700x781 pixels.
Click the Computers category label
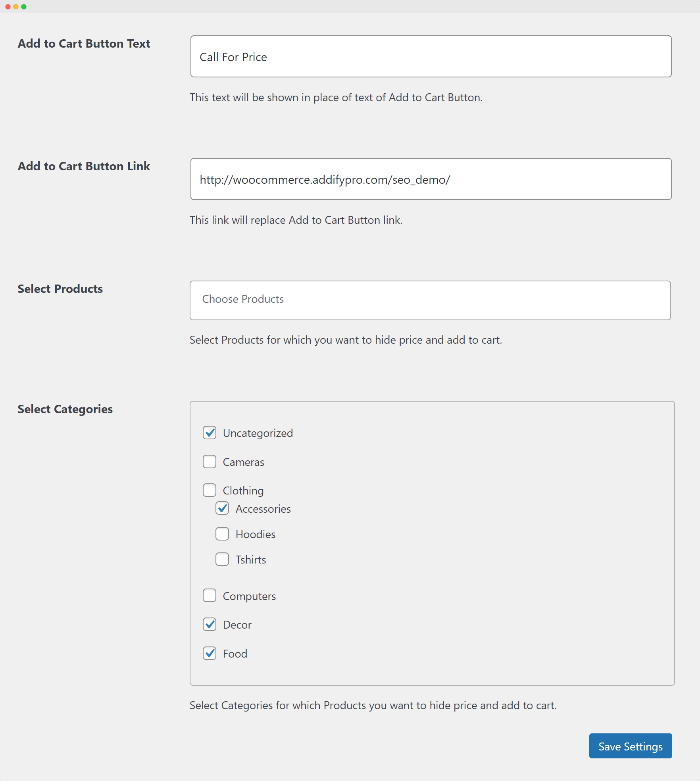pos(249,596)
